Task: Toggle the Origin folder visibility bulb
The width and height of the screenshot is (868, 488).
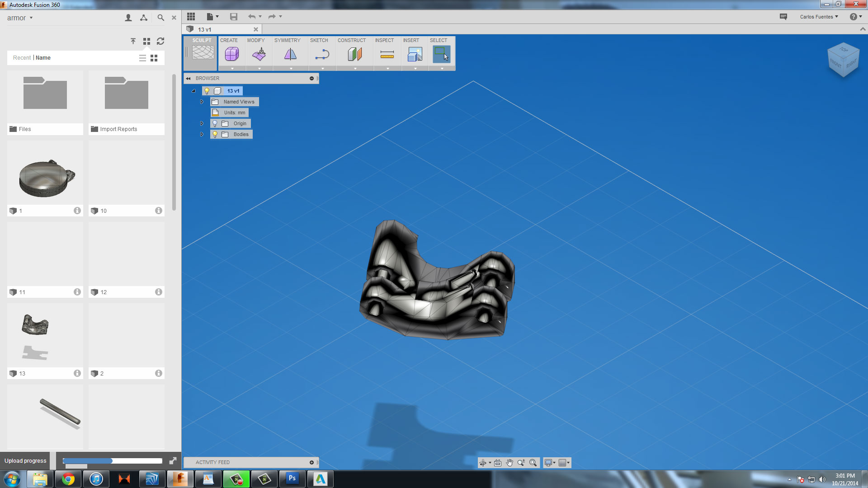Action: [x=215, y=123]
